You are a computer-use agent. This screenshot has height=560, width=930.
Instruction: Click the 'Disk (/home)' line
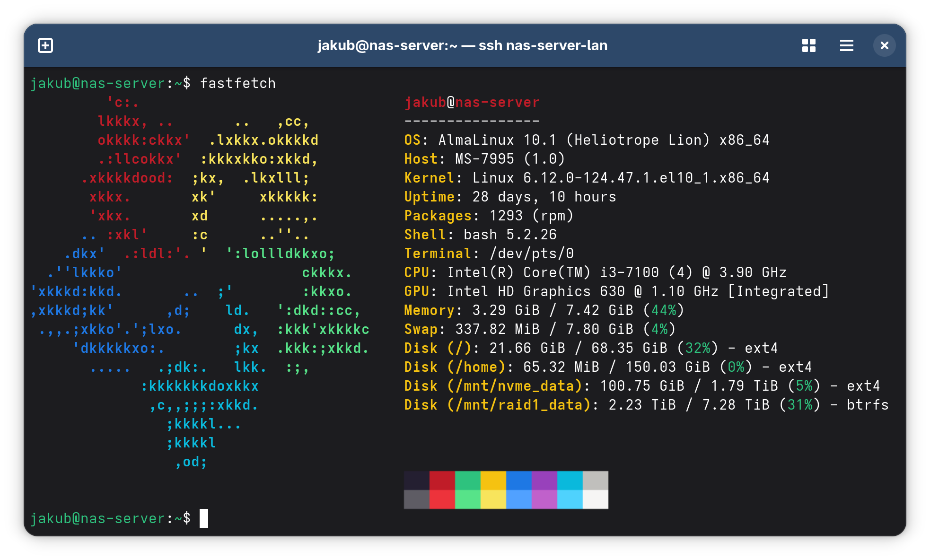click(608, 367)
